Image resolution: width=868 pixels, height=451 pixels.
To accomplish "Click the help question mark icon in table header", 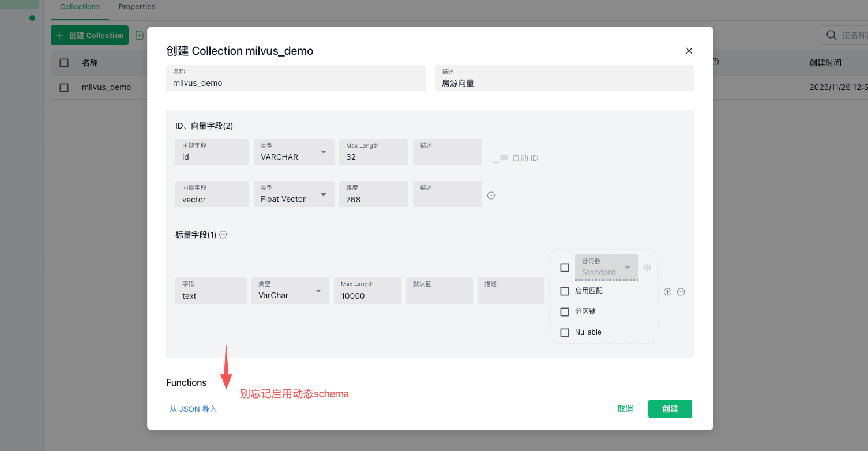I will point(716,62).
